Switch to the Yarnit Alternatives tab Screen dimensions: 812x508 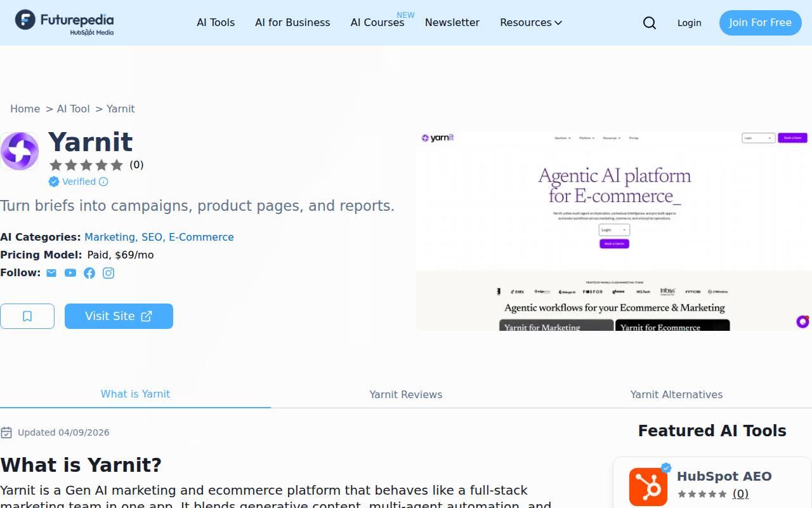point(676,394)
